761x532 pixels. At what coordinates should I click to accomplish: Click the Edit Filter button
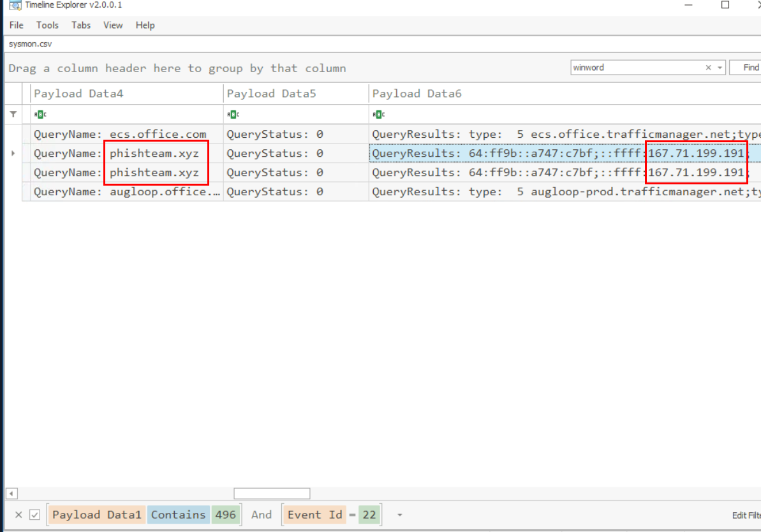click(x=746, y=515)
